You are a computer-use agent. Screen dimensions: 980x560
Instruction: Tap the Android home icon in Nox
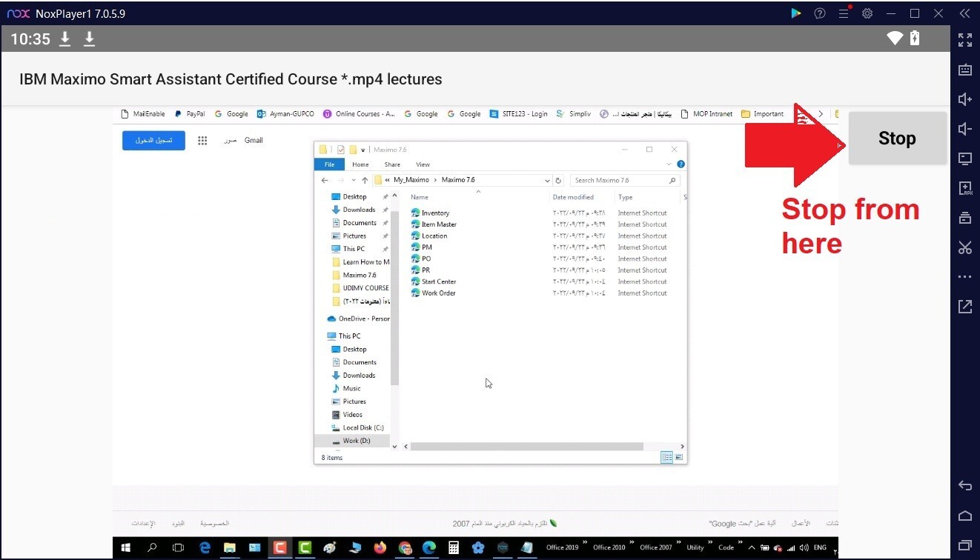click(964, 516)
